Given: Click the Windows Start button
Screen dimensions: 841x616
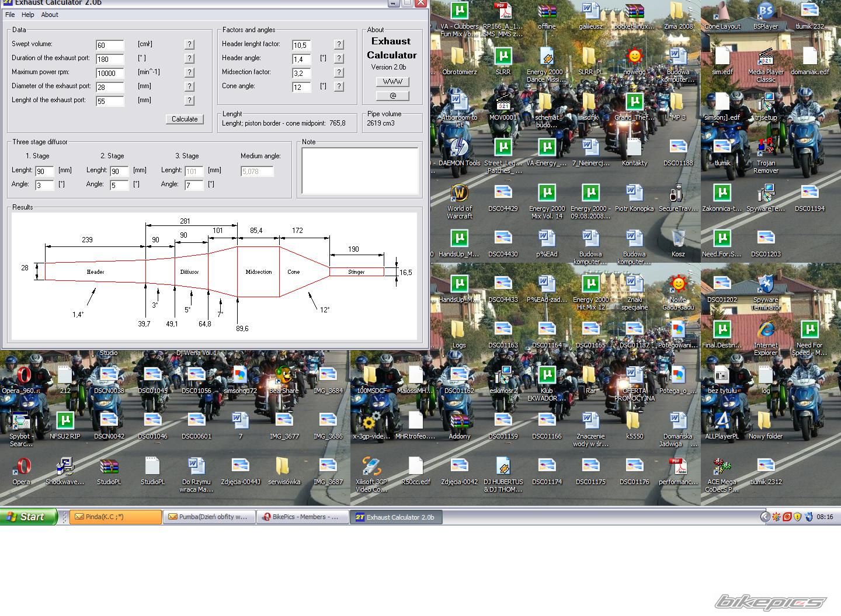Looking at the screenshot, I should tap(29, 517).
